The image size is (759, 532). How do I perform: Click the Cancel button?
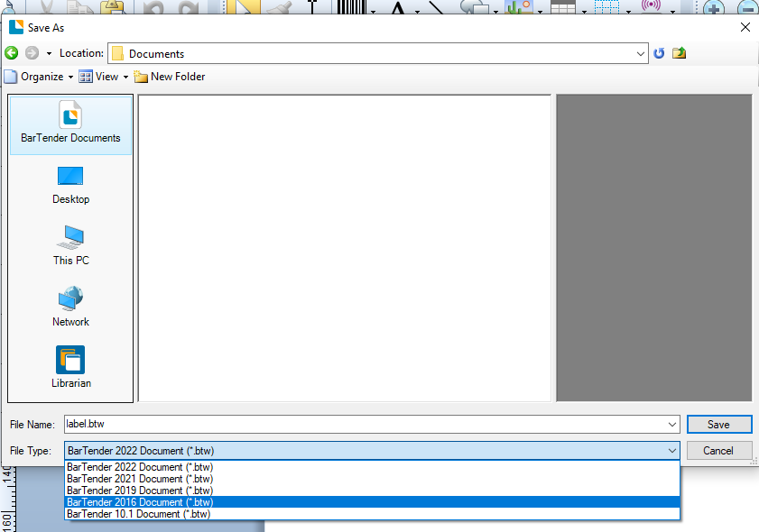pyautogui.click(x=719, y=450)
